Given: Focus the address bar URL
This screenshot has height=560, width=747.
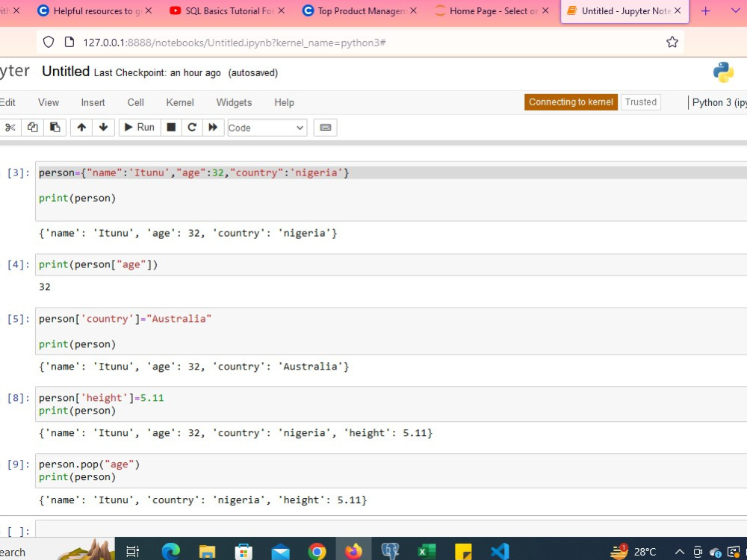Looking at the screenshot, I should pos(235,43).
